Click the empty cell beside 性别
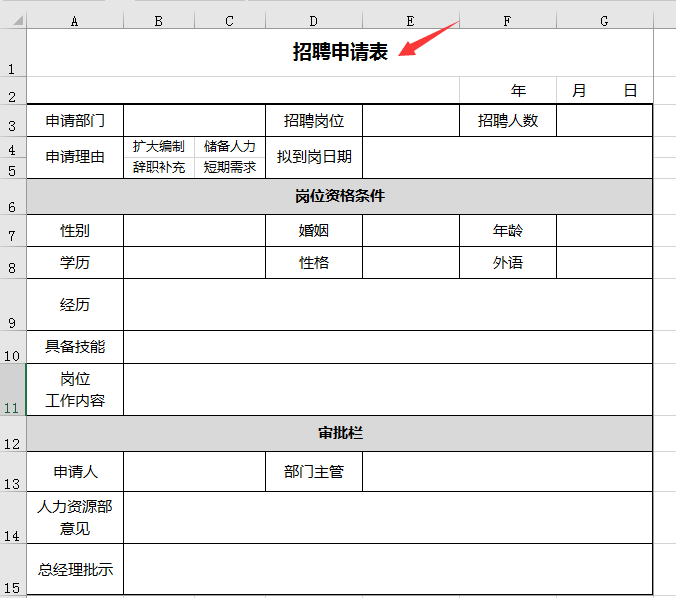676x598 pixels. 194,231
